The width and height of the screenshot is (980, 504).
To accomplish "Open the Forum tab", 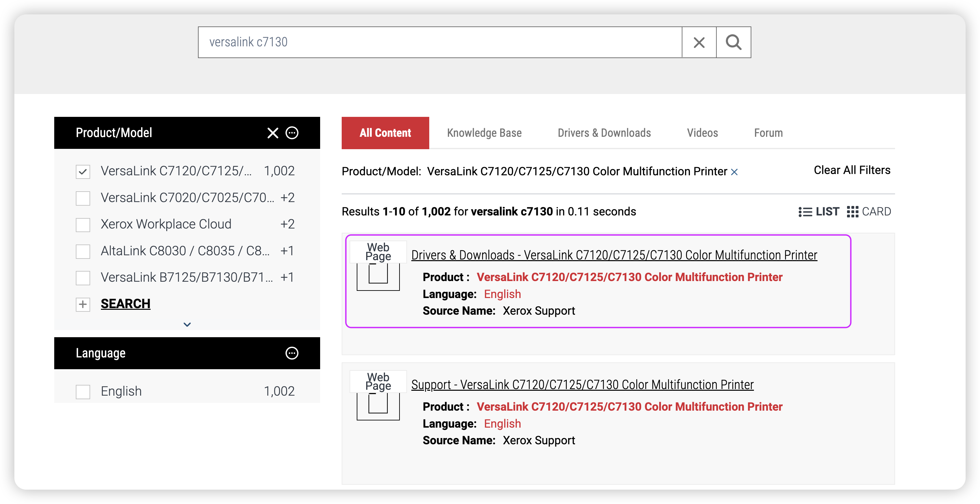I will pos(768,133).
